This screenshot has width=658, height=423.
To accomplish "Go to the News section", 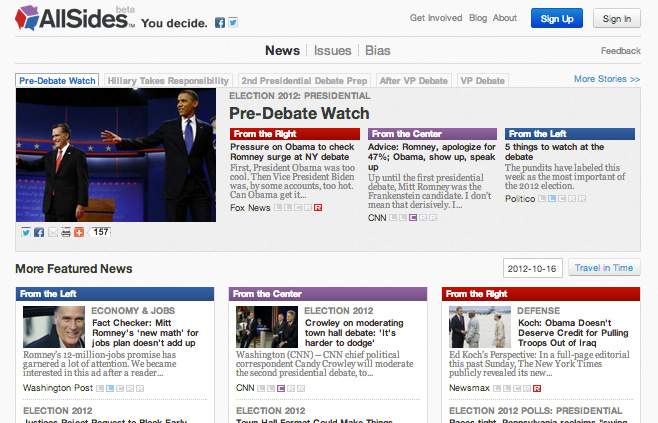I will click(x=282, y=51).
